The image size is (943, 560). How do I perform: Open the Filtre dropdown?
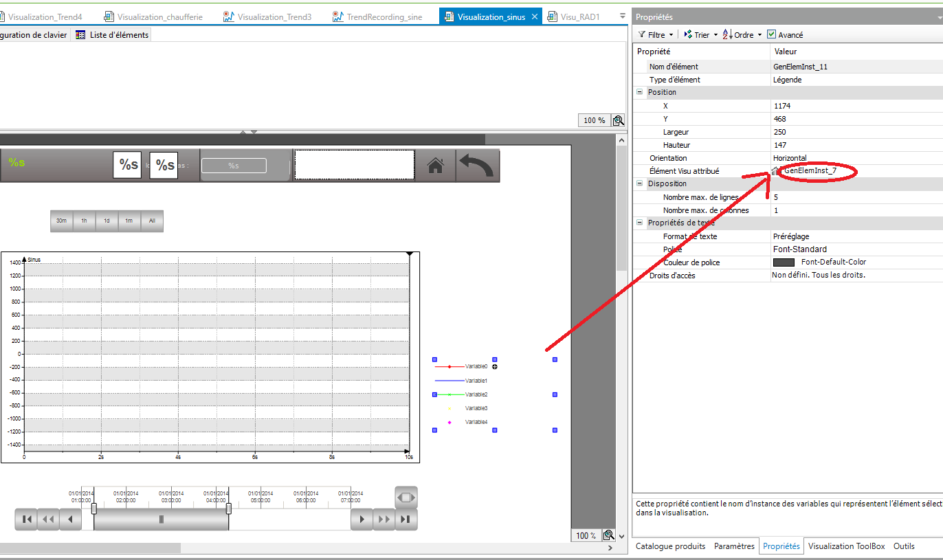(655, 34)
